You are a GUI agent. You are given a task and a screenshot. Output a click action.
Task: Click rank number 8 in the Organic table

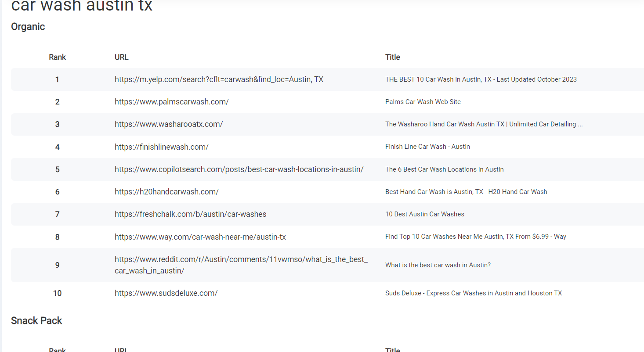58,237
